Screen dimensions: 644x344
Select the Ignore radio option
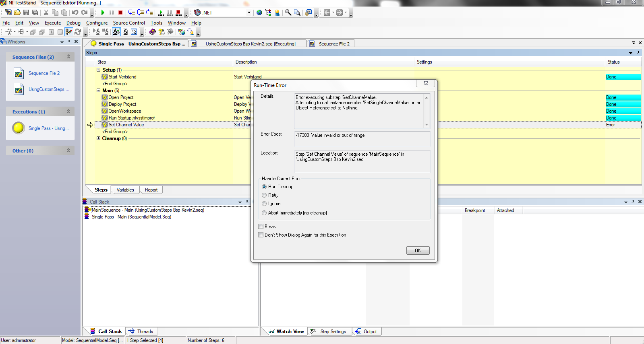pyautogui.click(x=264, y=204)
